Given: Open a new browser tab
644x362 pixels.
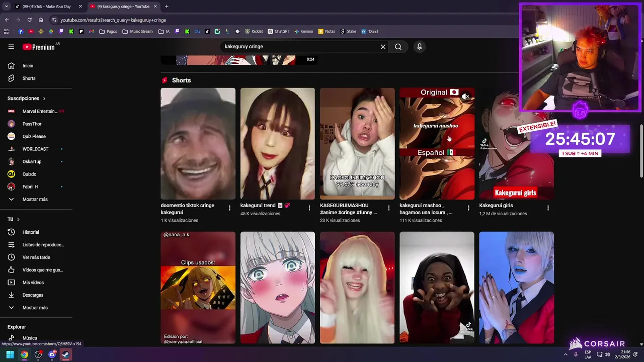Looking at the screenshot, I should (167, 7).
